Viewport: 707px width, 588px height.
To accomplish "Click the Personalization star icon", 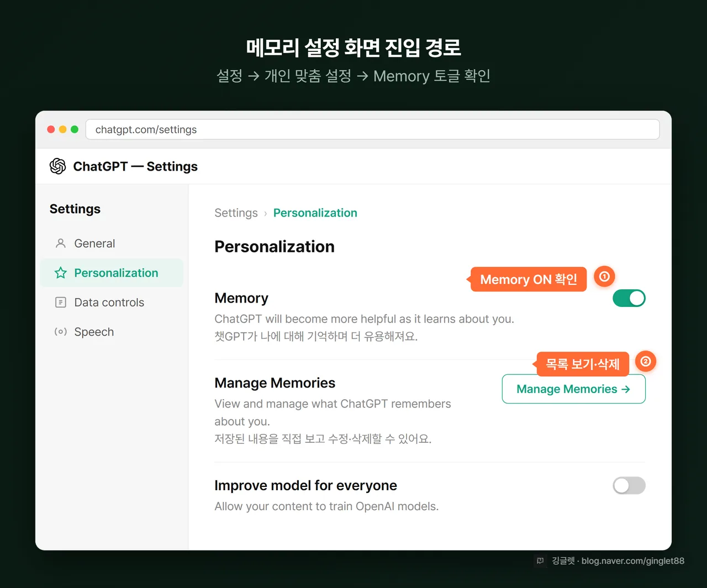I will (61, 273).
